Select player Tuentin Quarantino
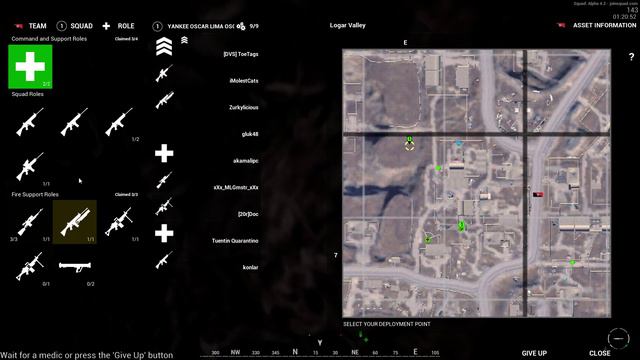This screenshot has width=640, height=360. [x=235, y=241]
